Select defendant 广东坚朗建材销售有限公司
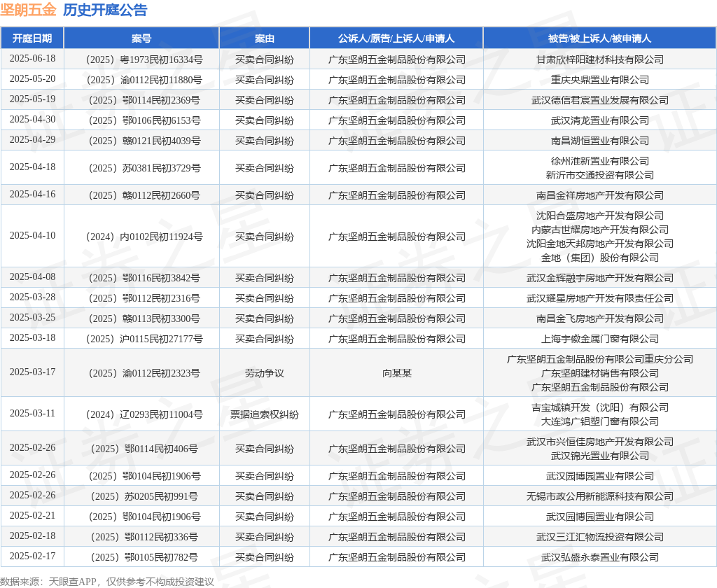This screenshot has width=717, height=588. [x=600, y=374]
